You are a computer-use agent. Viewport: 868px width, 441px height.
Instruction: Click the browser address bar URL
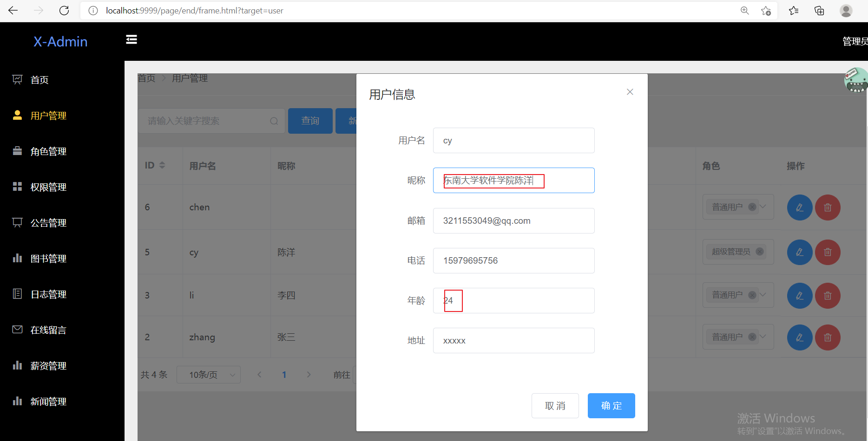pos(194,11)
